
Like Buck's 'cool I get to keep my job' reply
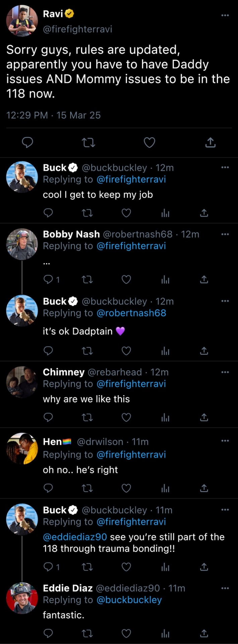pos(126,213)
